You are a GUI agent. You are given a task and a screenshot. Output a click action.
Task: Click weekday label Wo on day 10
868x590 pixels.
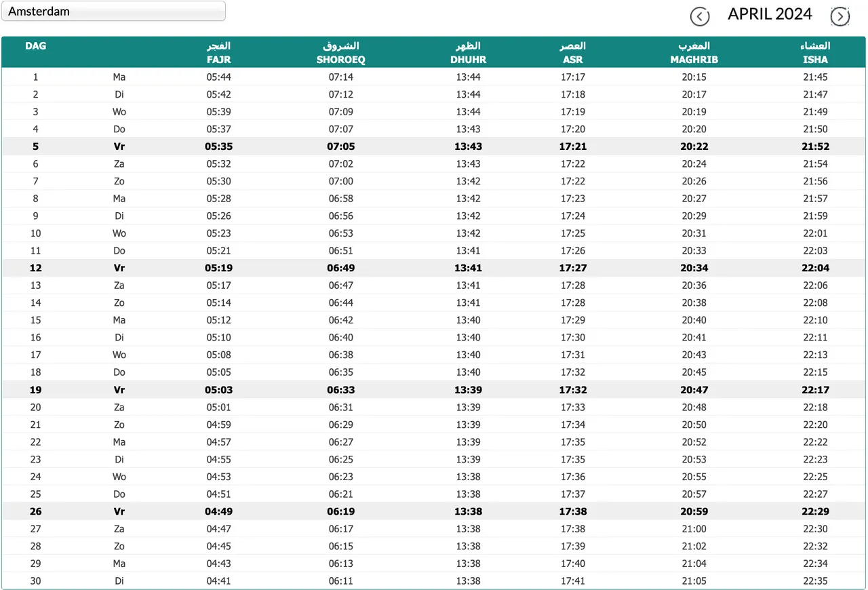(x=119, y=233)
